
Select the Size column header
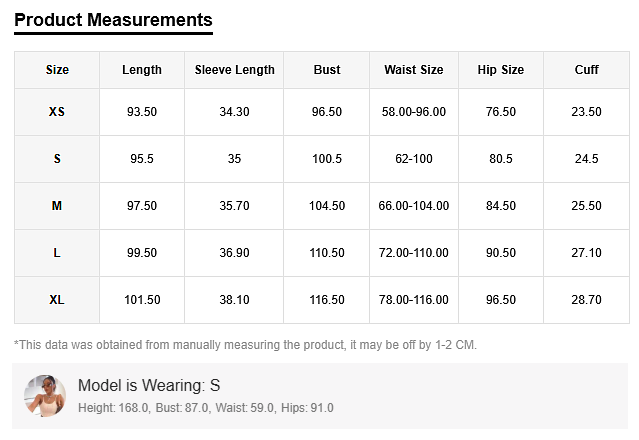point(57,70)
